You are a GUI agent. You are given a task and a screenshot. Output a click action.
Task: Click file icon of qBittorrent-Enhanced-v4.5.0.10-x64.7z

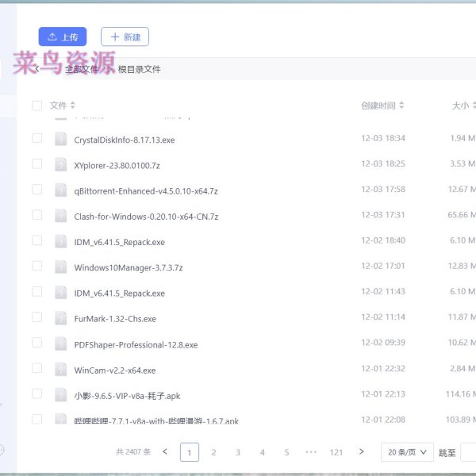61,190
